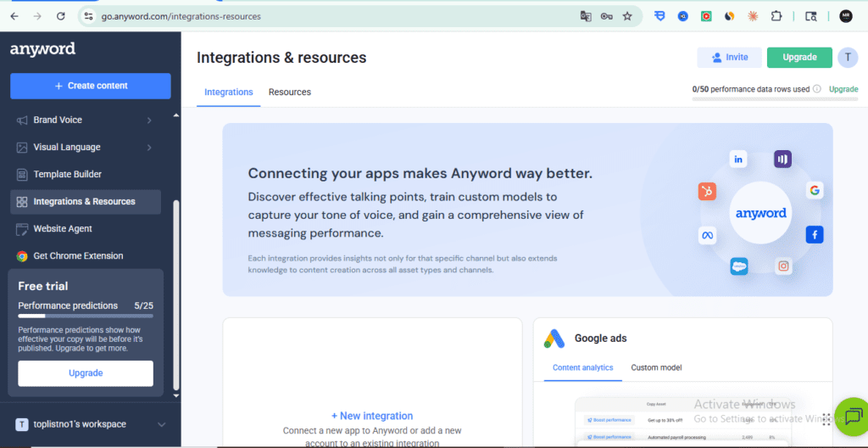
Task: Click the Chrome profile avatar MR
Action: [x=846, y=17]
